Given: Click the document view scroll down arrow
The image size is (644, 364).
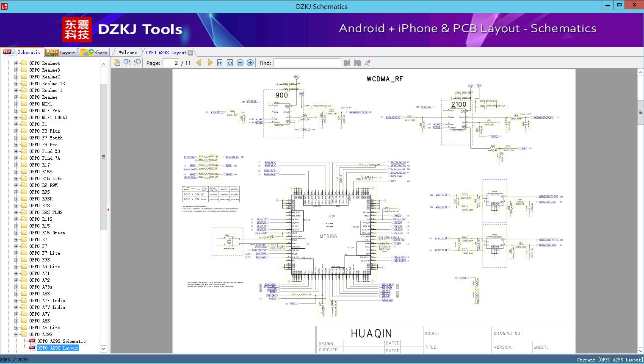Looking at the screenshot, I should [641, 350].
